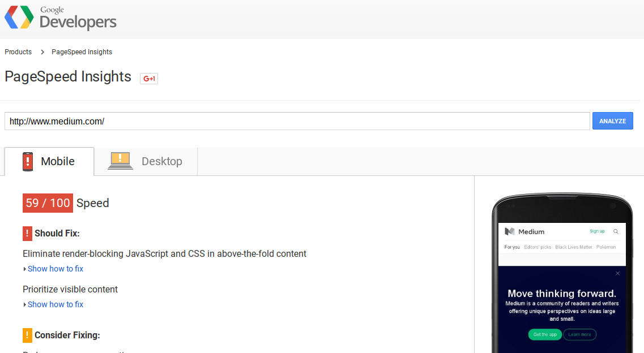
Task: Click the Medium logo in the phone preview
Action: point(524,231)
